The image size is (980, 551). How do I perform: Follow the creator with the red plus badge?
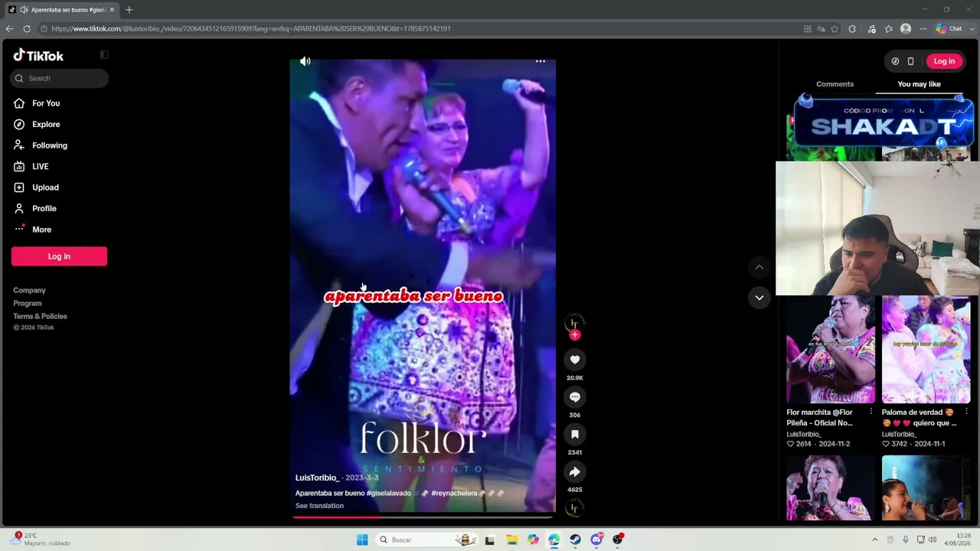coord(575,335)
